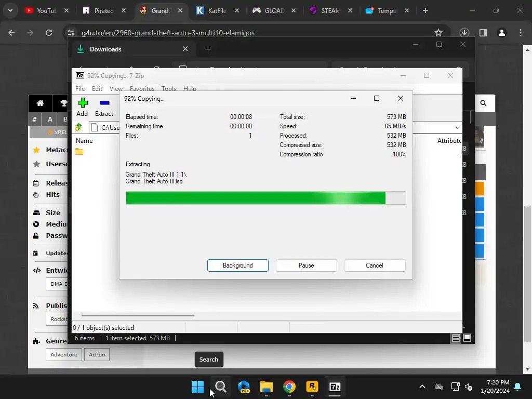Screen dimensions: 532x399
Task: Select the folder item in 7-Zip file list
Action: 79,151
